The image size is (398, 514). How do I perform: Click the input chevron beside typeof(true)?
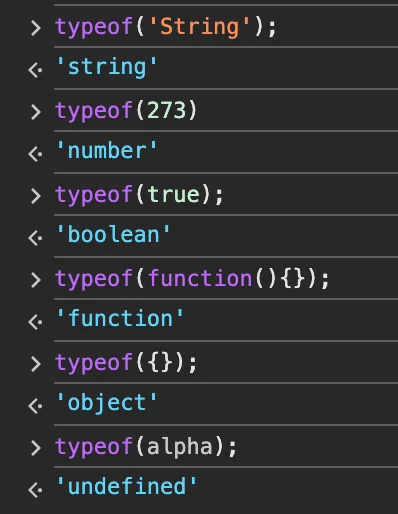click(x=35, y=196)
